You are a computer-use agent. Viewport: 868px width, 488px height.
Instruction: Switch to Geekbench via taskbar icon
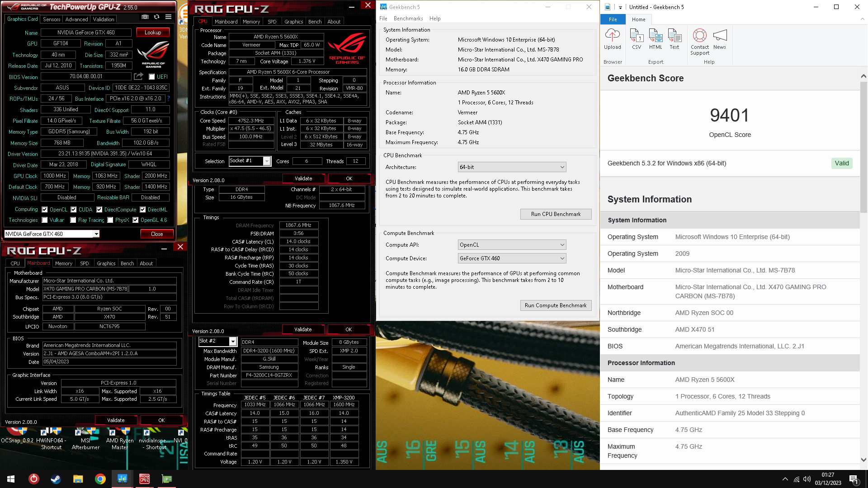[x=122, y=479]
